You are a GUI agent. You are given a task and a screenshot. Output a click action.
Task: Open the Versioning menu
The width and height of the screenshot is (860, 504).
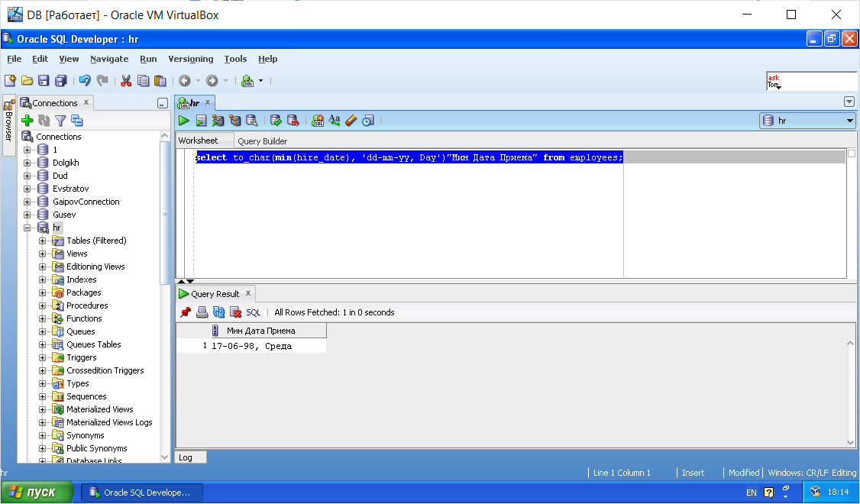coord(191,59)
